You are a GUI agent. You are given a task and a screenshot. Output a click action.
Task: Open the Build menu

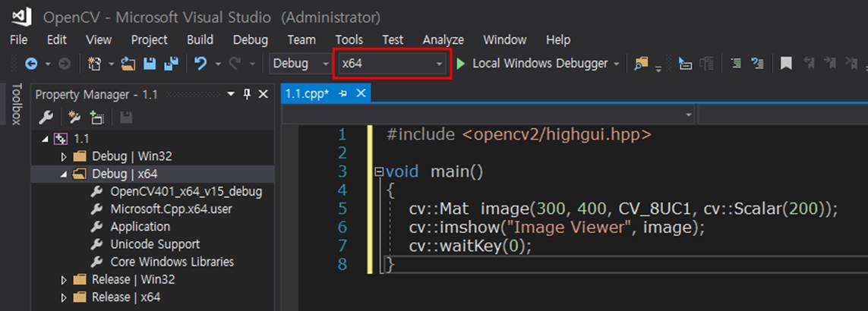200,39
